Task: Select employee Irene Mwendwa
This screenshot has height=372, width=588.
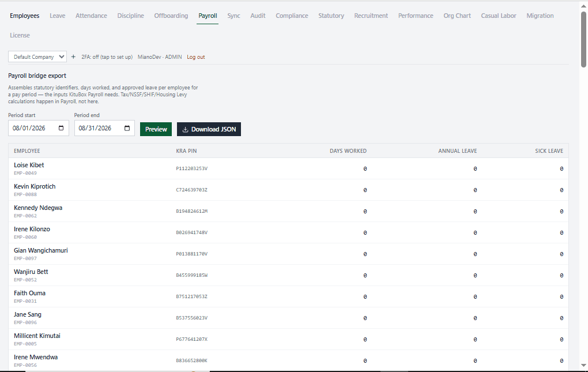Action: [36, 358]
